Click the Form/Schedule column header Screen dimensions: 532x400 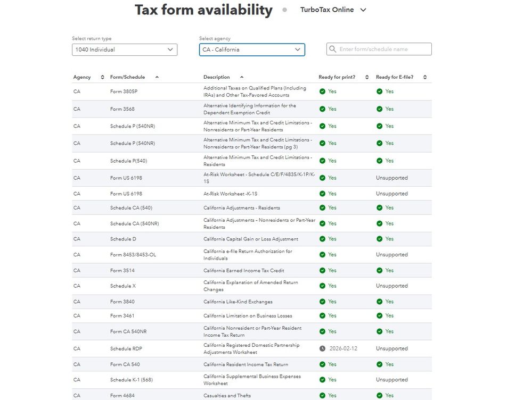127,78
